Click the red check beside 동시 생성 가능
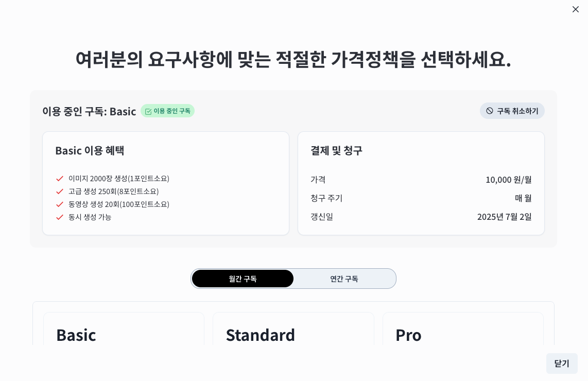Viewport: 588px width, 381px height. pyautogui.click(x=59, y=217)
